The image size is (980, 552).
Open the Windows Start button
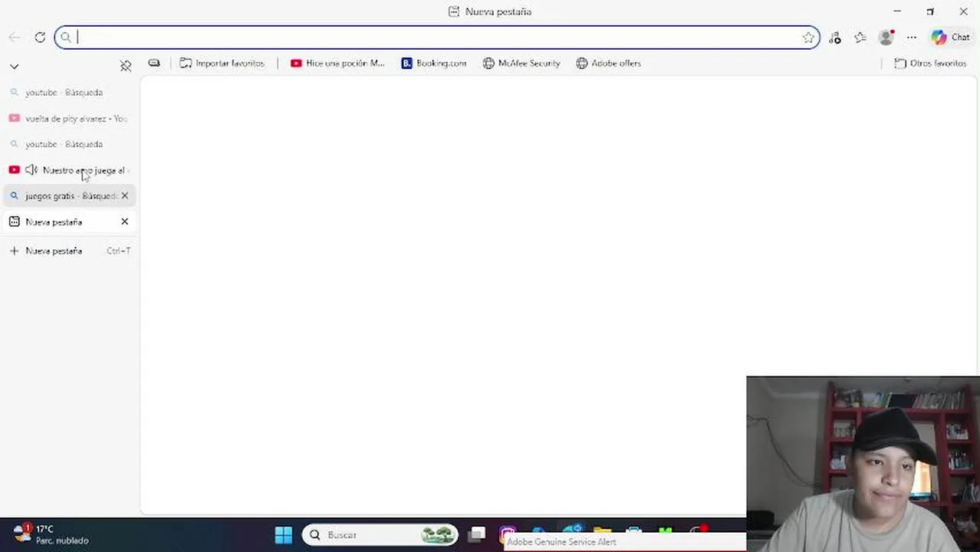tap(284, 534)
